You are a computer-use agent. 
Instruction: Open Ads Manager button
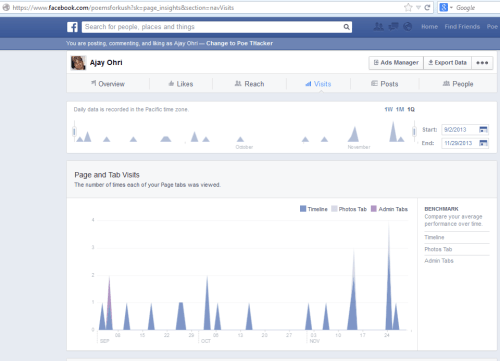pos(396,63)
